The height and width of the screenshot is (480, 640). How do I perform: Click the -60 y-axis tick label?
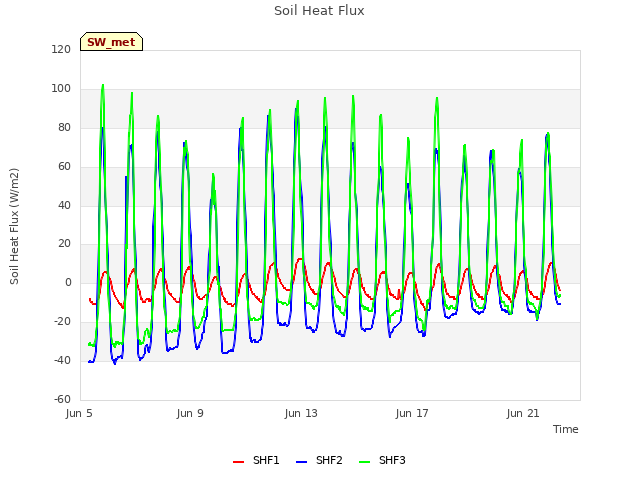[62, 399]
